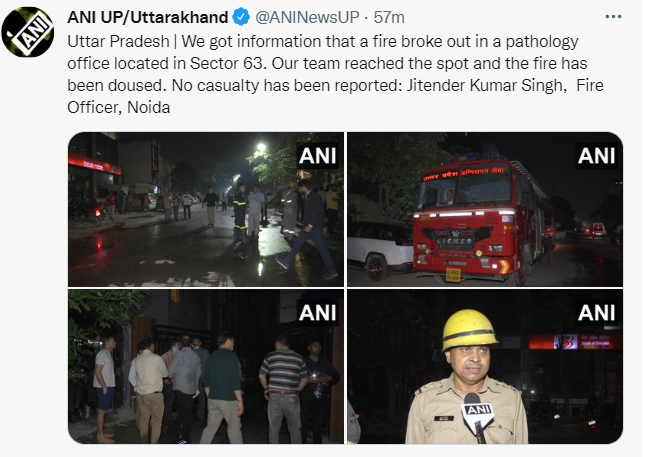Click the ANI watermark on the gate crowd photo
650x457 pixels.
pos(318,313)
